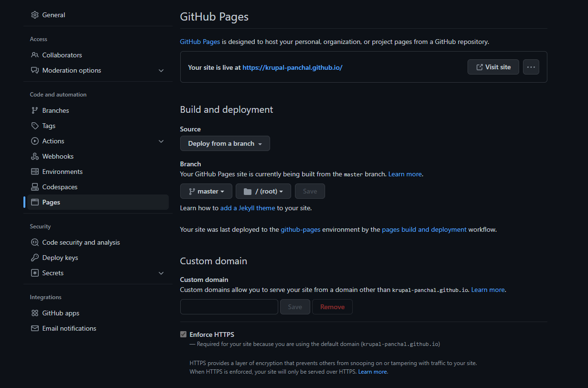Expand the Secrets section chevron
Screen dimensions: 588x388
tap(161, 273)
